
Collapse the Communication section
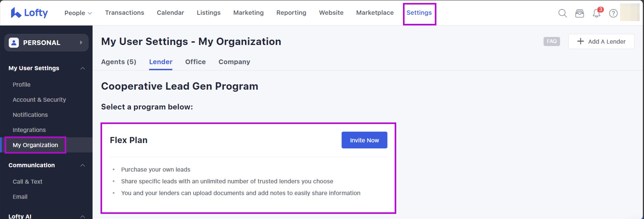coord(82,165)
